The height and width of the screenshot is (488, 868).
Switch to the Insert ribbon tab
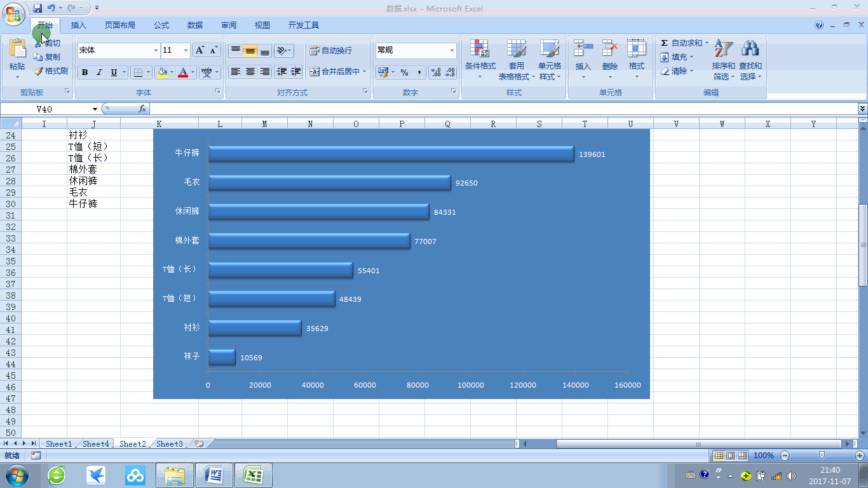point(79,25)
